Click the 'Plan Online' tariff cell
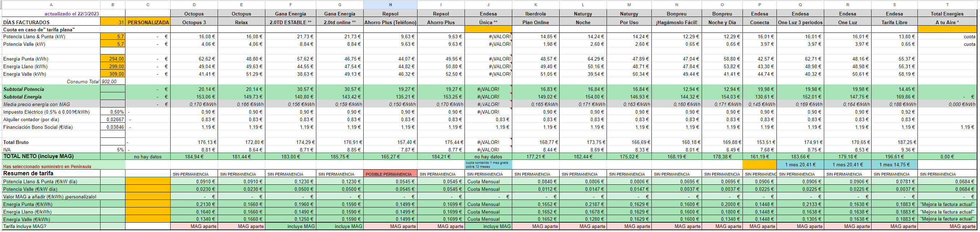Viewport: 980px width, 232px height. coord(536,22)
